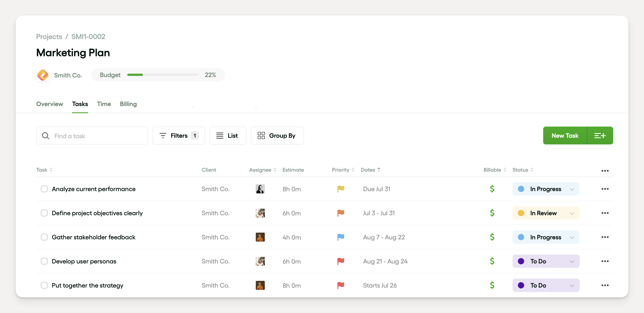Go to the Overview tab

49,104
